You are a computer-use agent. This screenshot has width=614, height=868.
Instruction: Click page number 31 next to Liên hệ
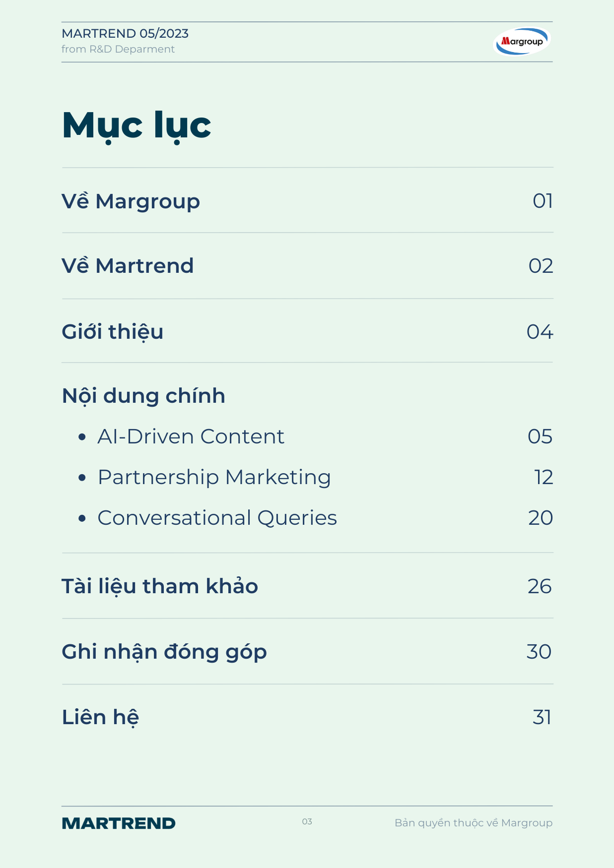pyautogui.click(x=542, y=717)
